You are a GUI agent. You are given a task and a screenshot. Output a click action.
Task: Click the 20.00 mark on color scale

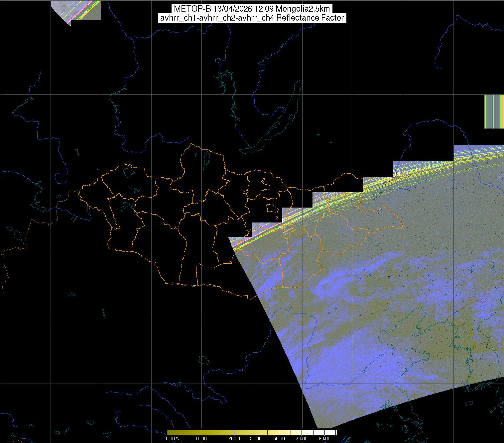coord(234,438)
